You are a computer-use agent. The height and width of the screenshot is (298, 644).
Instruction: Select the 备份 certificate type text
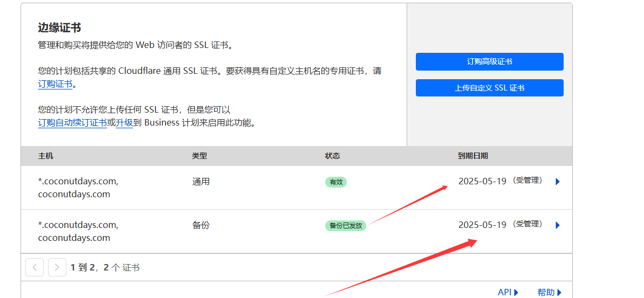coord(201,225)
